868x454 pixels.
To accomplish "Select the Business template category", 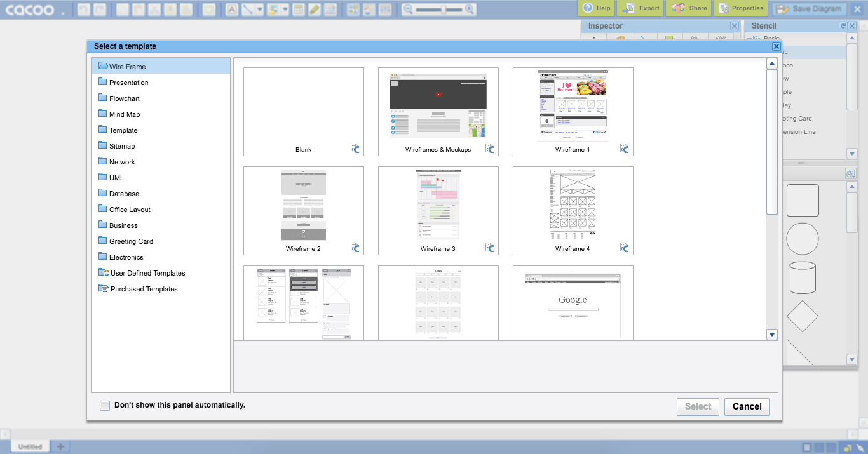I will pos(161,225).
